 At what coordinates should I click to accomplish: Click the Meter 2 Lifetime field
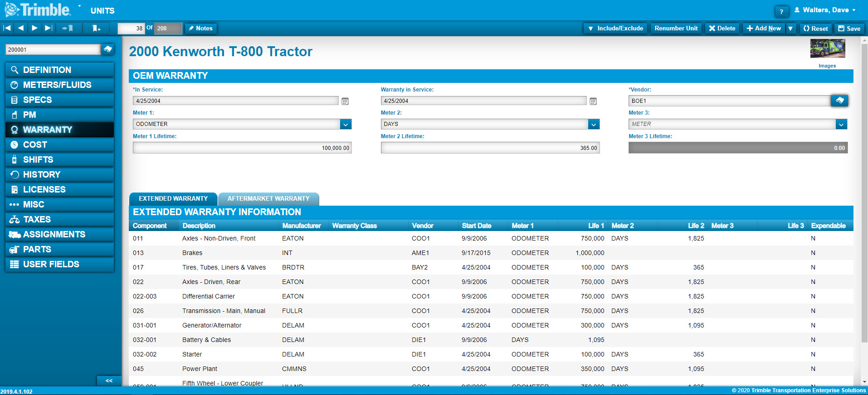(490, 148)
